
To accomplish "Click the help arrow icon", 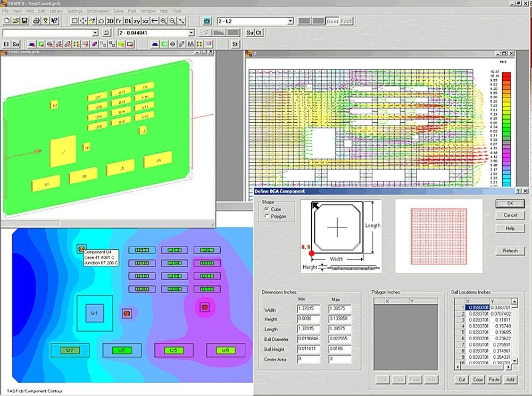I will (x=54, y=21).
